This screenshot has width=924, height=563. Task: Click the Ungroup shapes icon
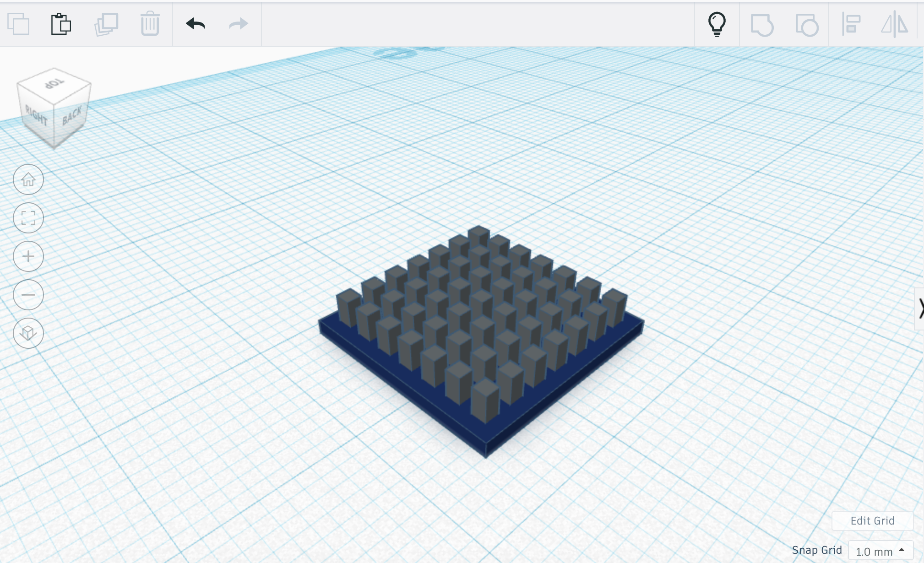(x=807, y=25)
